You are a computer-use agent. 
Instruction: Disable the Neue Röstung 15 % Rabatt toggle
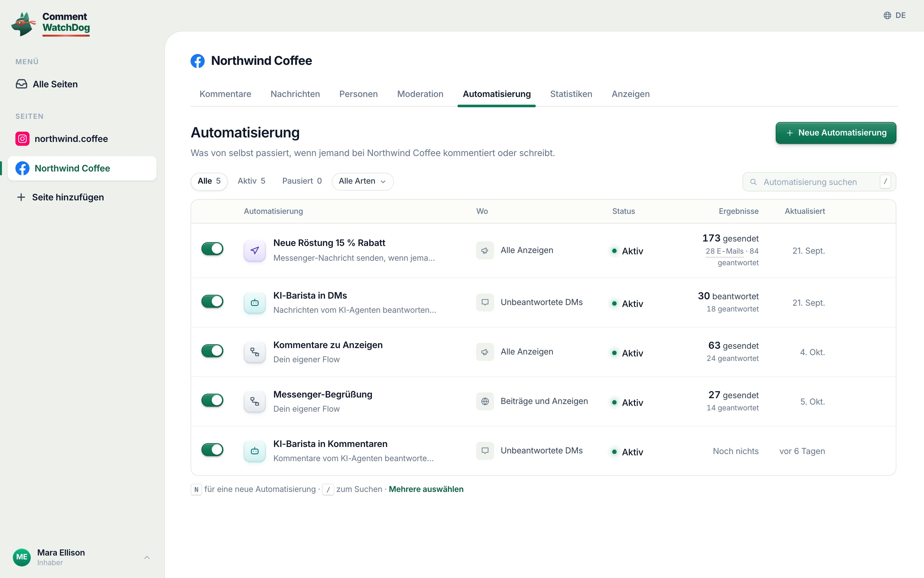[212, 249]
